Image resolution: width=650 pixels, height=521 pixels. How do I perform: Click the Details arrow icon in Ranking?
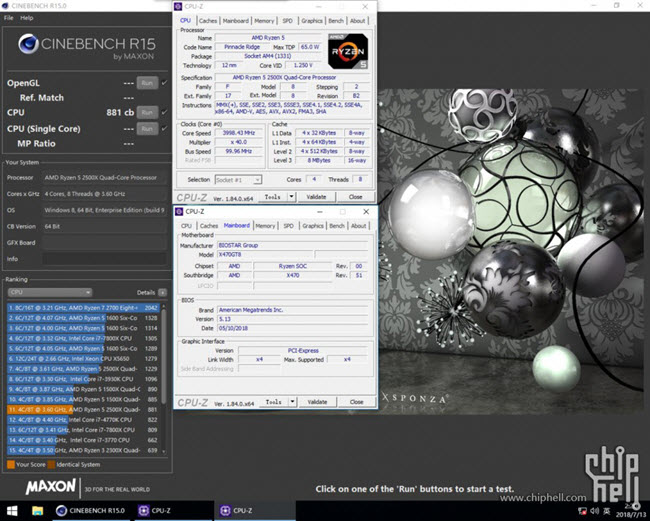click(x=161, y=292)
